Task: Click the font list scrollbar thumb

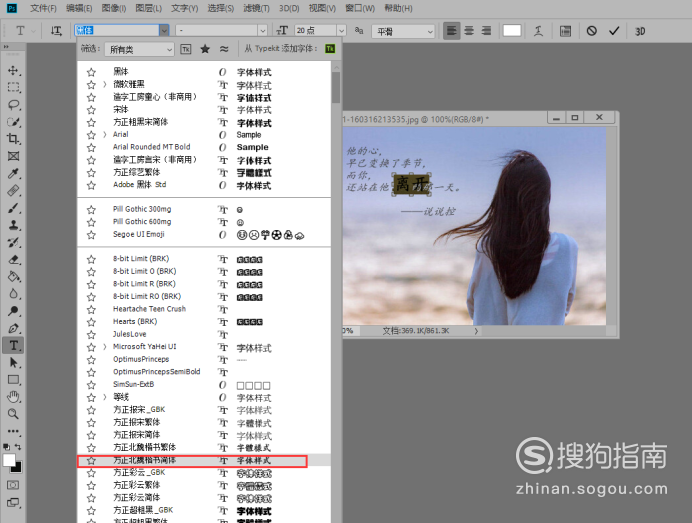Action: pyautogui.click(x=336, y=87)
